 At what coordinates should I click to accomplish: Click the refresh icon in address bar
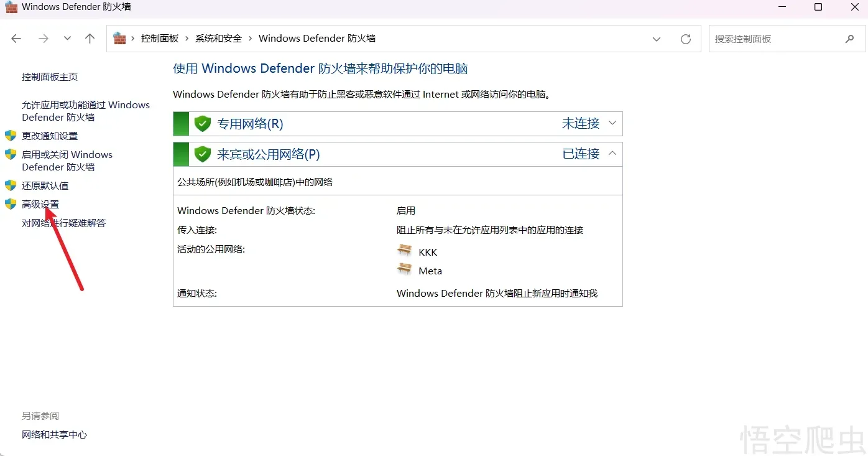coord(686,39)
